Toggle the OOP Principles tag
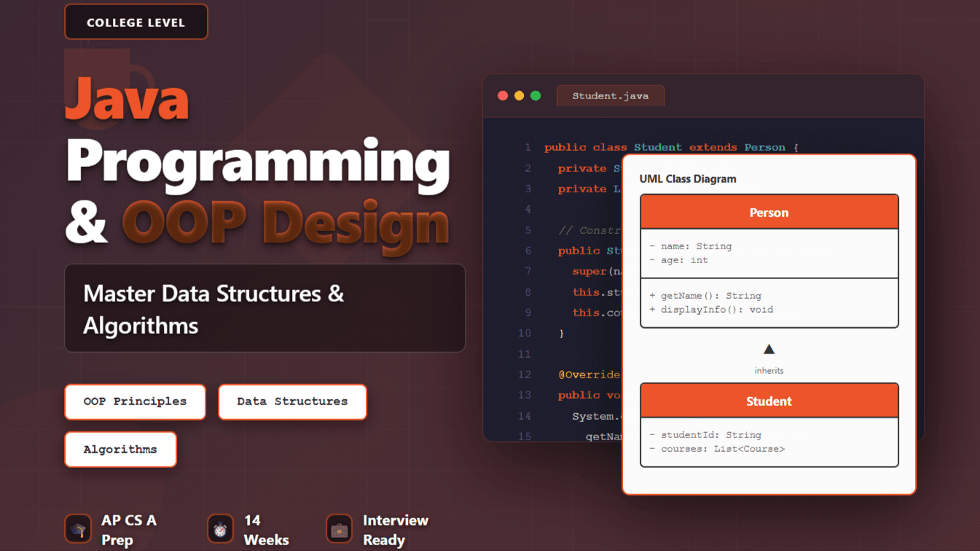 point(135,402)
